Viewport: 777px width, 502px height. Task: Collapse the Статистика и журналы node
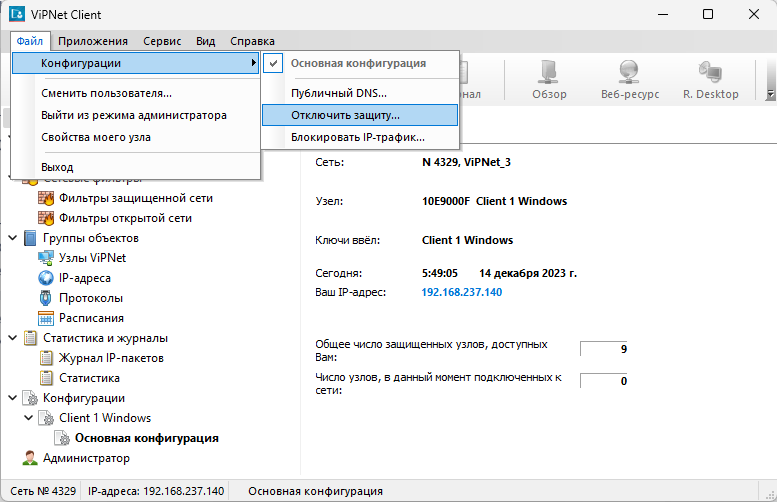(x=12, y=338)
